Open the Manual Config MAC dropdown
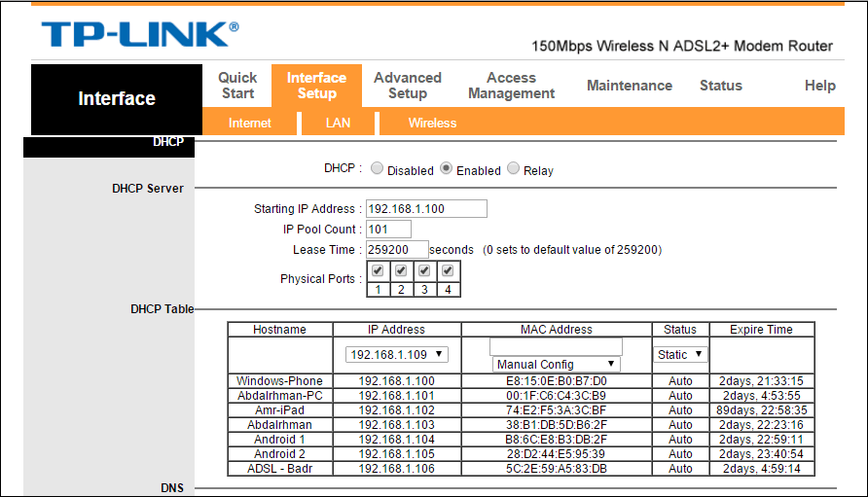Screen dimensions: 868x497 pyautogui.click(x=556, y=364)
